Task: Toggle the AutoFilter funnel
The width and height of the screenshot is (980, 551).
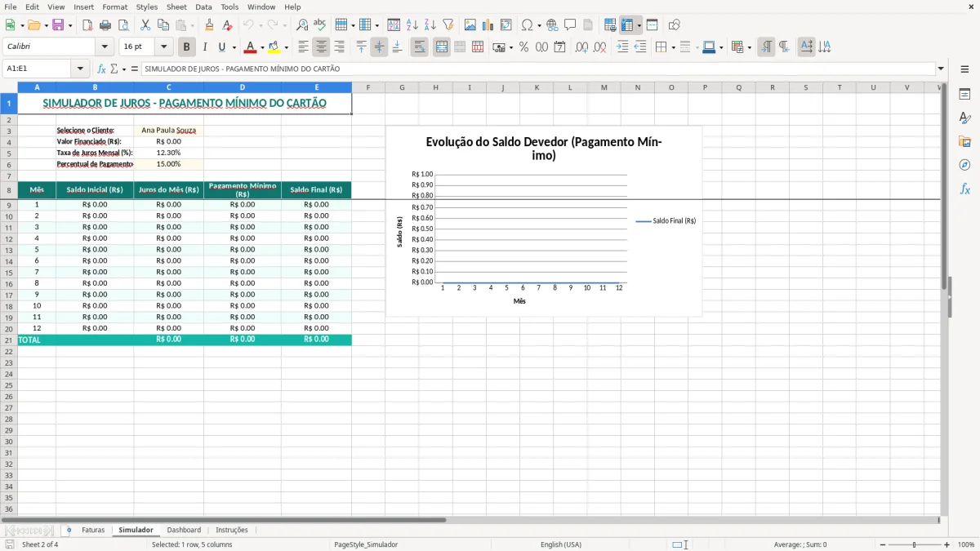Action: tap(448, 25)
